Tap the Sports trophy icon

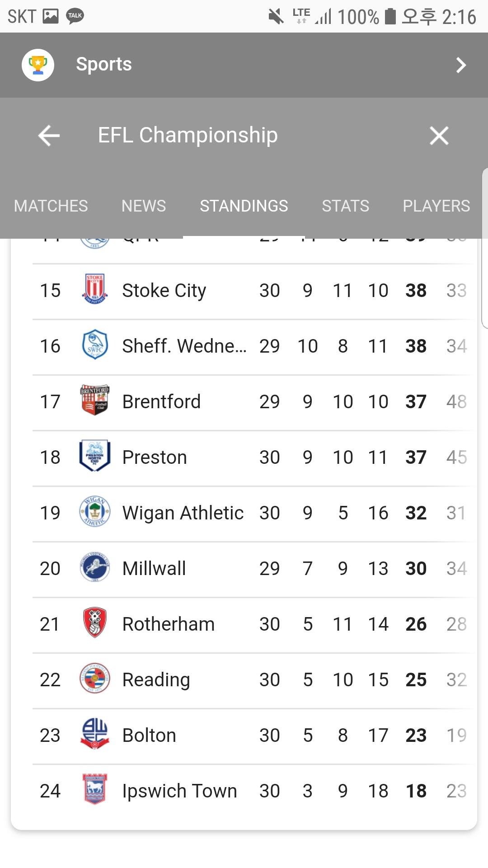[x=38, y=65]
